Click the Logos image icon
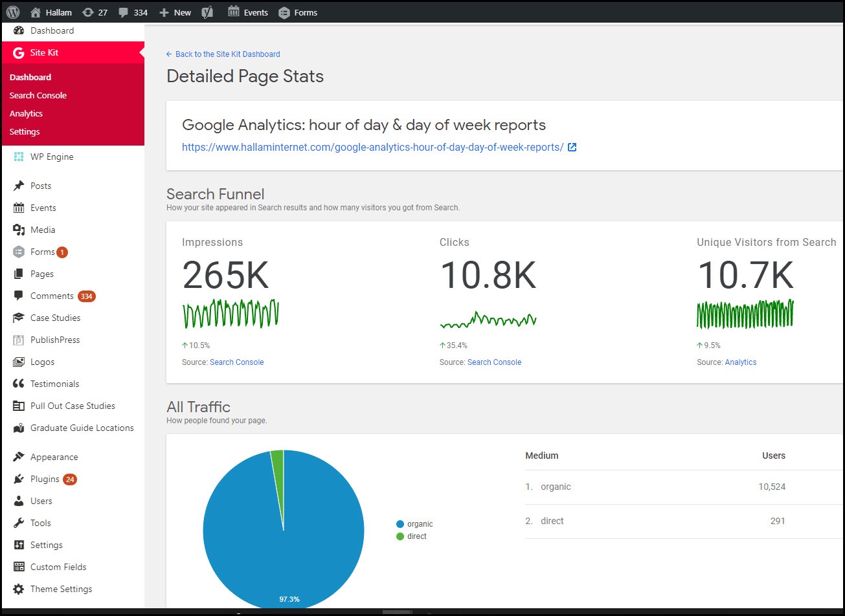This screenshot has width=845, height=616. pyautogui.click(x=19, y=362)
